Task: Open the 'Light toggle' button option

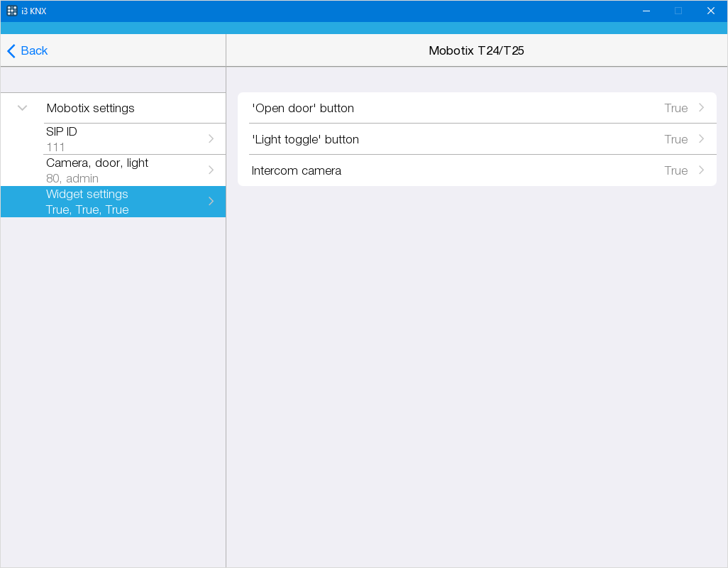Action: tap(305, 139)
